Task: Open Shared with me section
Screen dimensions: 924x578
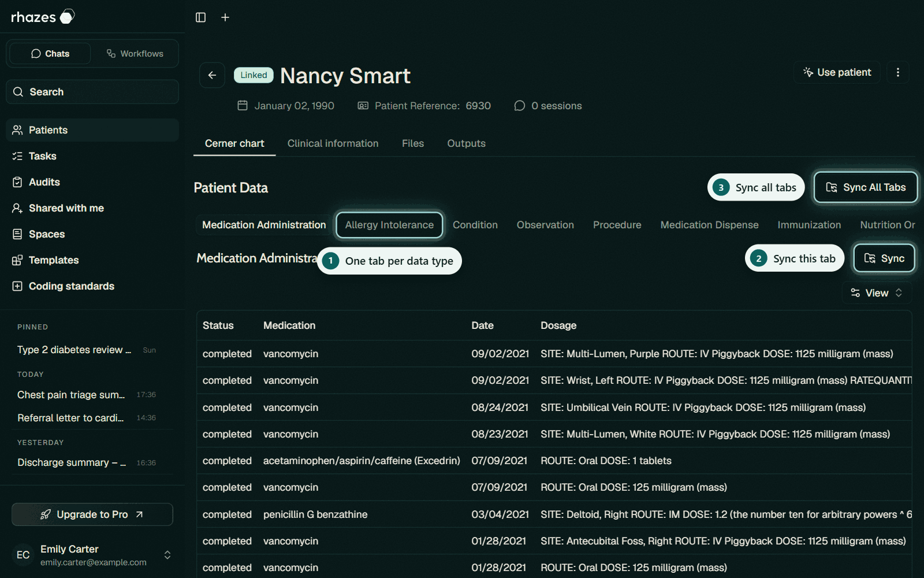Action: click(92, 208)
